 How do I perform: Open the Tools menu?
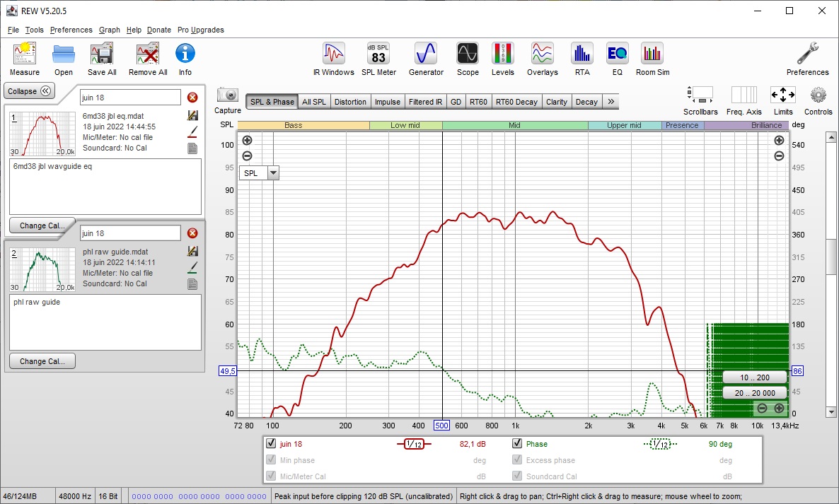point(34,30)
